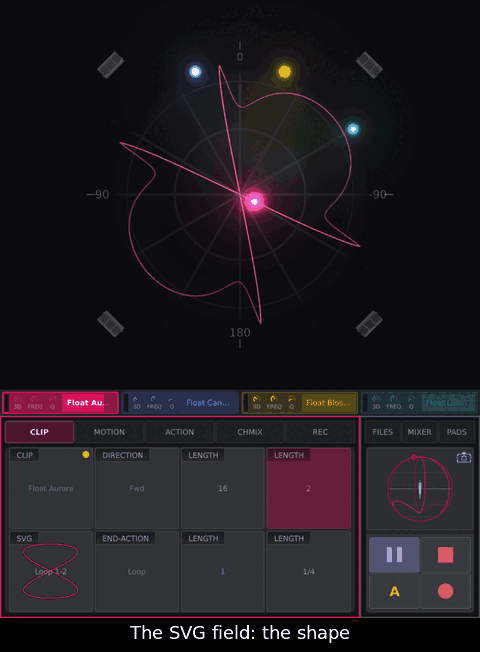The width and height of the screenshot is (480, 652).
Task: Click the LENGTH field with value 1/4
Action: (x=309, y=571)
